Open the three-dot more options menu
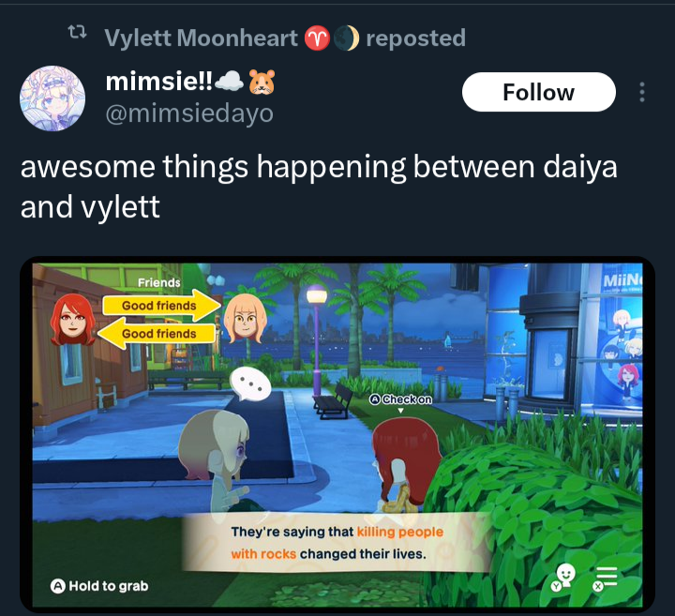Image resolution: width=675 pixels, height=616 pixels. click(x=642, y=92)
